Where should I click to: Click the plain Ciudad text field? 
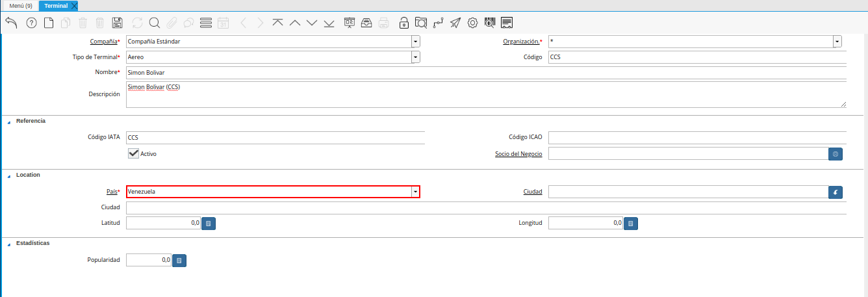click(486, 207)
